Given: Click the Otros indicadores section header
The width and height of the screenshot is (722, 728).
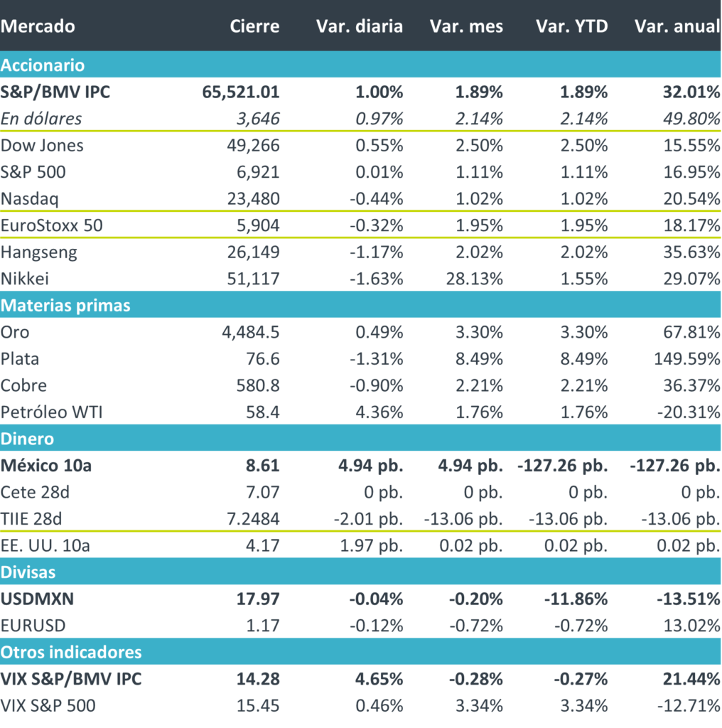Looking at the screenshot, I should coord(71,652).
